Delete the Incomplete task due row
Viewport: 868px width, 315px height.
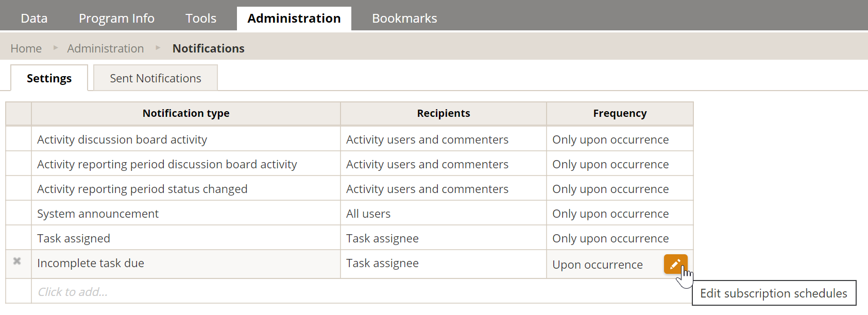point(17,261)
